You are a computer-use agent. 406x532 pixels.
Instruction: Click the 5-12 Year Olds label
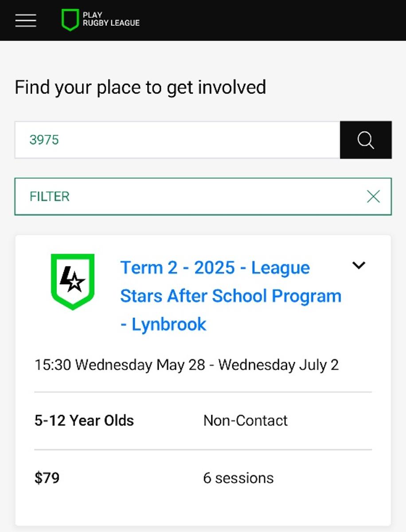pos(84,420)
